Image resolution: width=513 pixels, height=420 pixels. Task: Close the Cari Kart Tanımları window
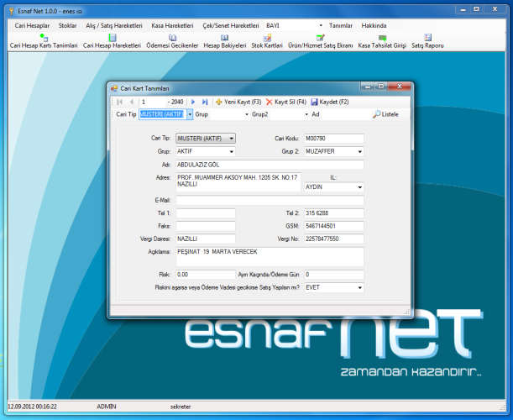point(399,86)
